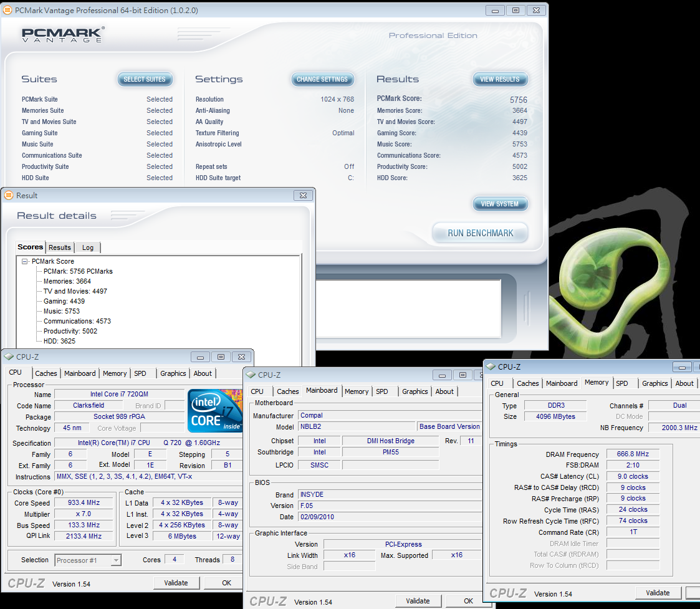The image size is (700, 609).
Task: Select 'TV and Movies: 4497' tree row
Action: pos(75,291)
